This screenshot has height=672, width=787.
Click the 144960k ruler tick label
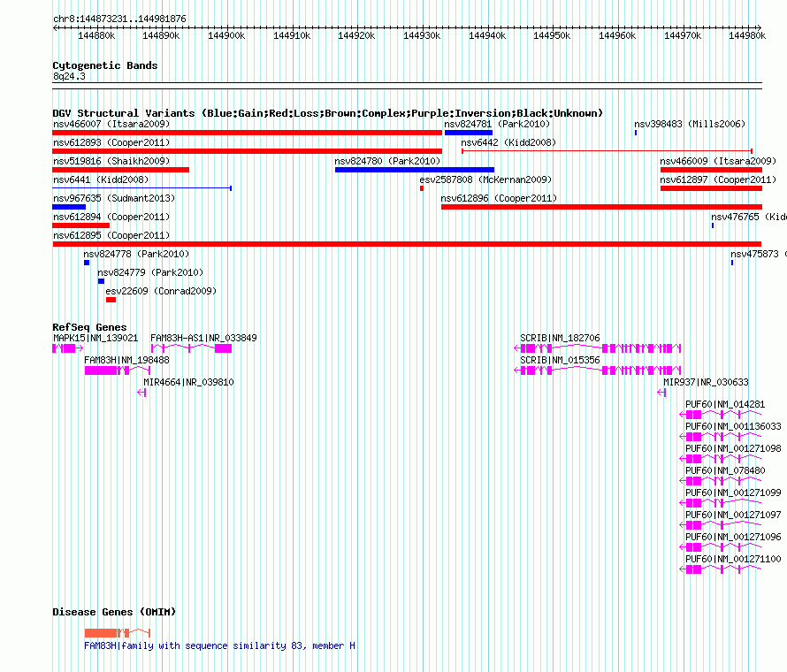617,35
